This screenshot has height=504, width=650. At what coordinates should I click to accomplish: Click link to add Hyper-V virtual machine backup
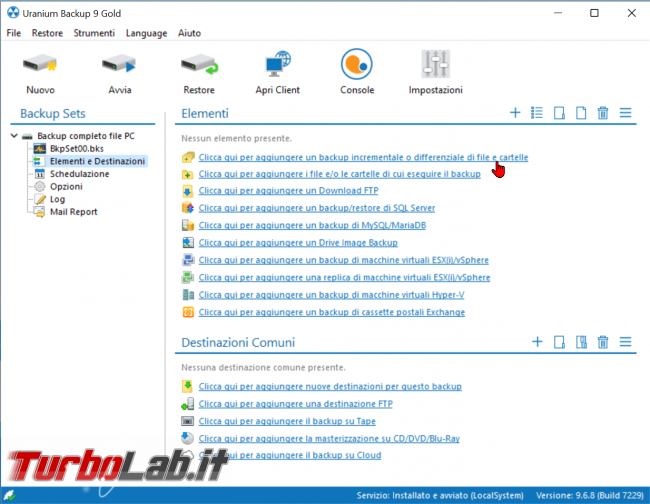331,295
